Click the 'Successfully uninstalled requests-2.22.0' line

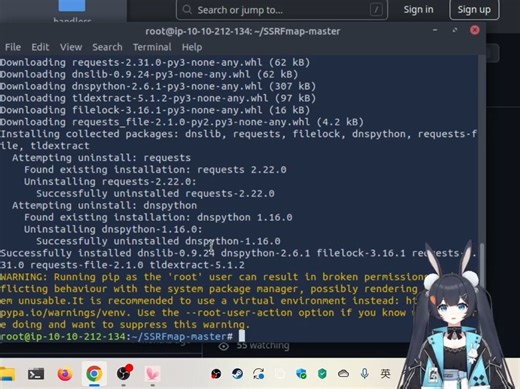pos(155,194)
